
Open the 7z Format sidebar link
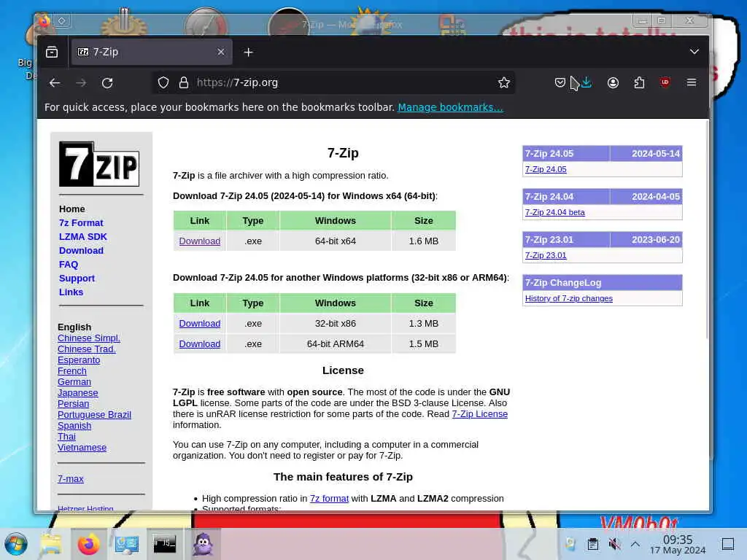click(x=81, y=223)
